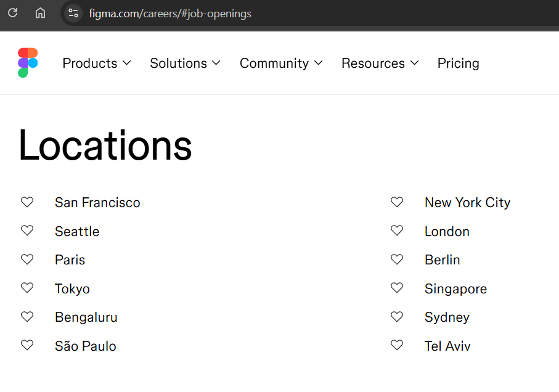Open site information icon in address bar
Screen dimensions: 559x392
pos(73,13)
